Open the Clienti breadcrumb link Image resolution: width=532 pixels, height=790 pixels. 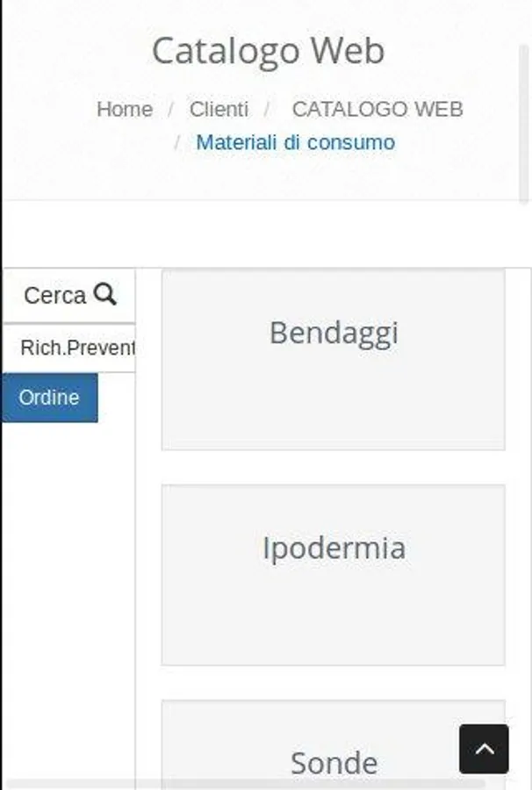pos(219,110)
